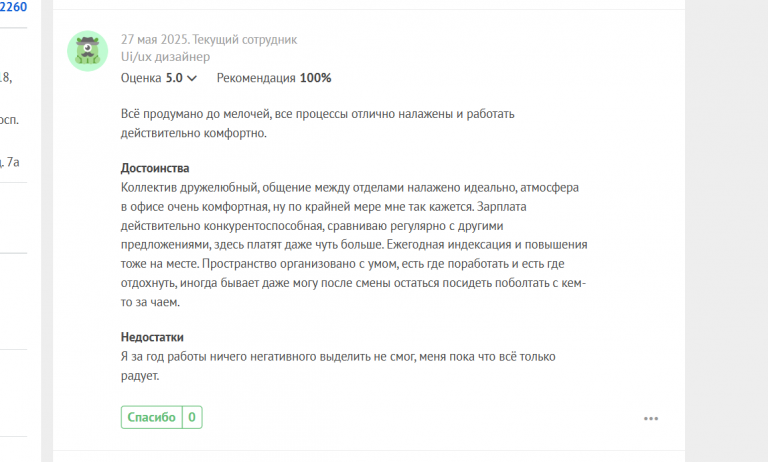This screenshot has height=462, width=768.
Task: Click the green monster reviewer avatar
Action: (x=88, y=50)
